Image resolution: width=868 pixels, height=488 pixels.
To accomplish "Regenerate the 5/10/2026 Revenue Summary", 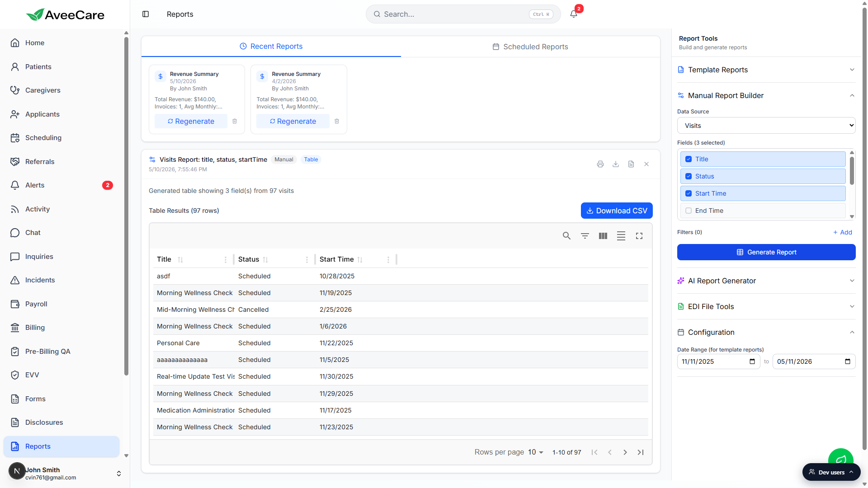I will (x=191, y=121).
